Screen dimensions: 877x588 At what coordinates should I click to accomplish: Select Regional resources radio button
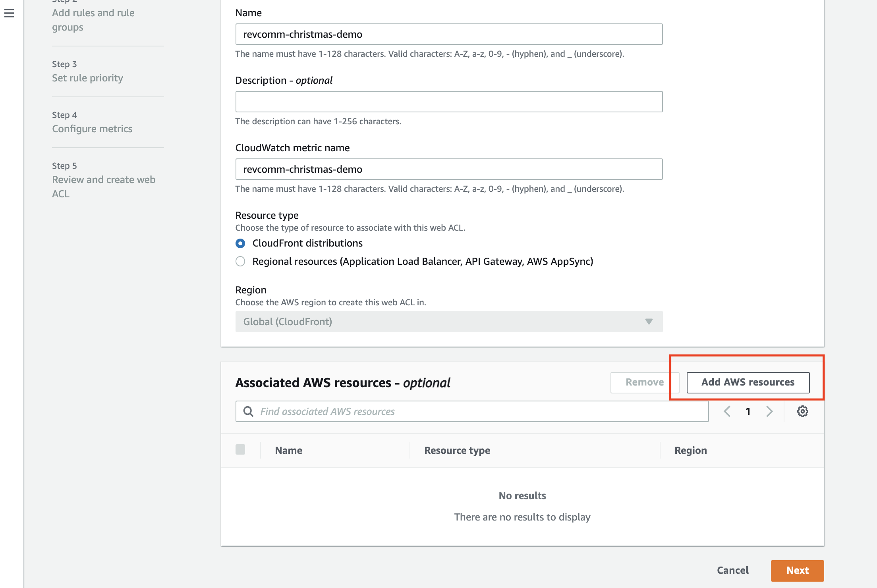point(240,261)
